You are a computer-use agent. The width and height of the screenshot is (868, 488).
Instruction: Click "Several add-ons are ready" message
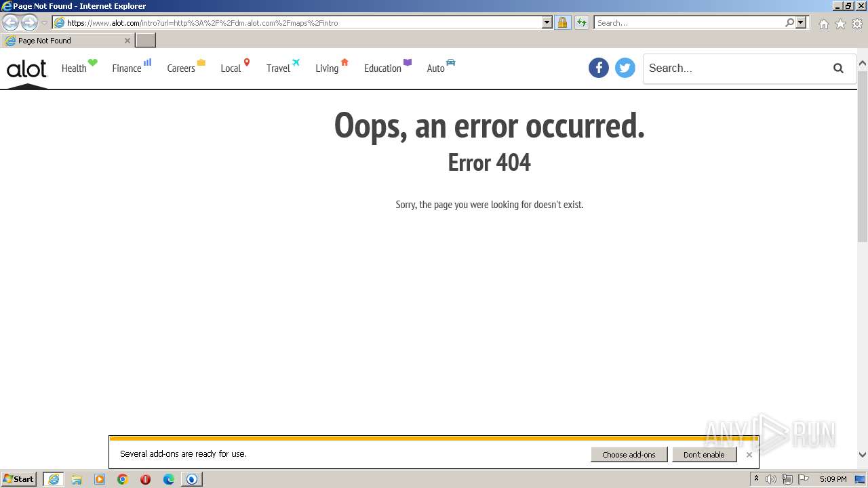pyautogui.click(x=183, y=454)
